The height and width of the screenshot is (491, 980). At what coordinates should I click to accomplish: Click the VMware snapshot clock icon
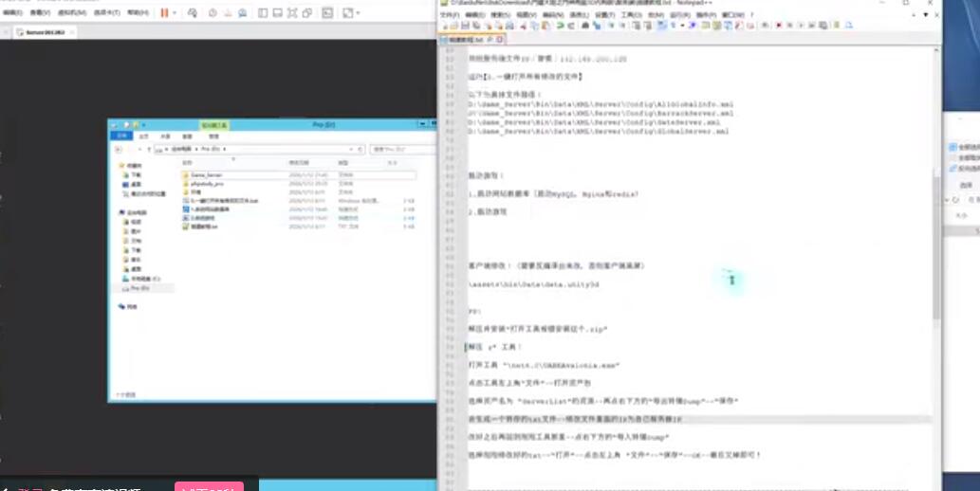pyautogui.click(x=212, y=13)
